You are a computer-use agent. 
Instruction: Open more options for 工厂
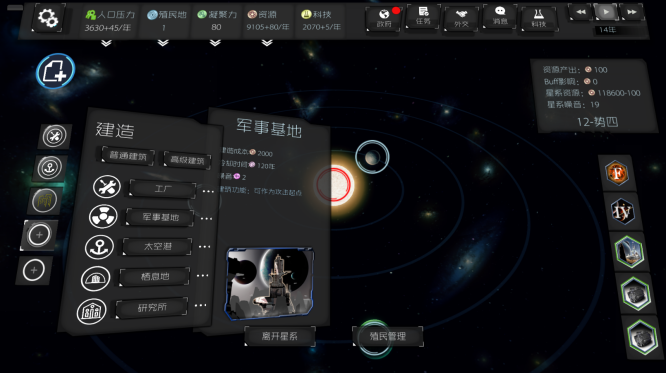(x=208, y=191)
